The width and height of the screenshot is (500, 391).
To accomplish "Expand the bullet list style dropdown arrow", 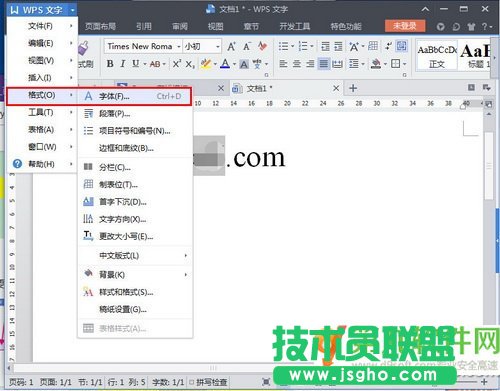I will [x=292, y=46].
